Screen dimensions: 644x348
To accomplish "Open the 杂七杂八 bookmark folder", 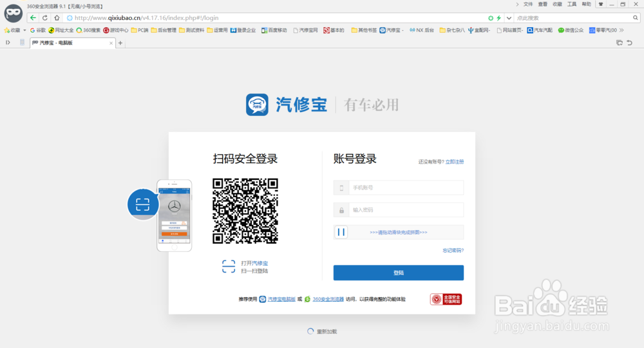I will coord(452,30).
